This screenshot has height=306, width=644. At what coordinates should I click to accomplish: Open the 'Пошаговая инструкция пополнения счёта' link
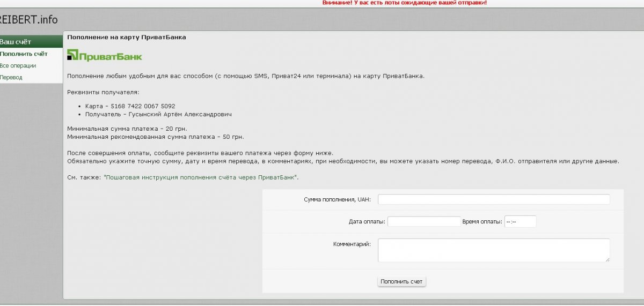point(201,177)
